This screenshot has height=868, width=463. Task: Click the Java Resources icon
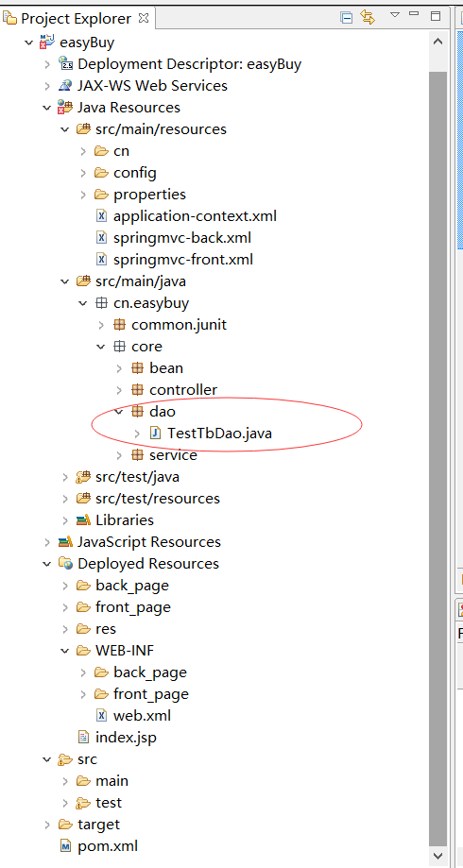[65, 108]
